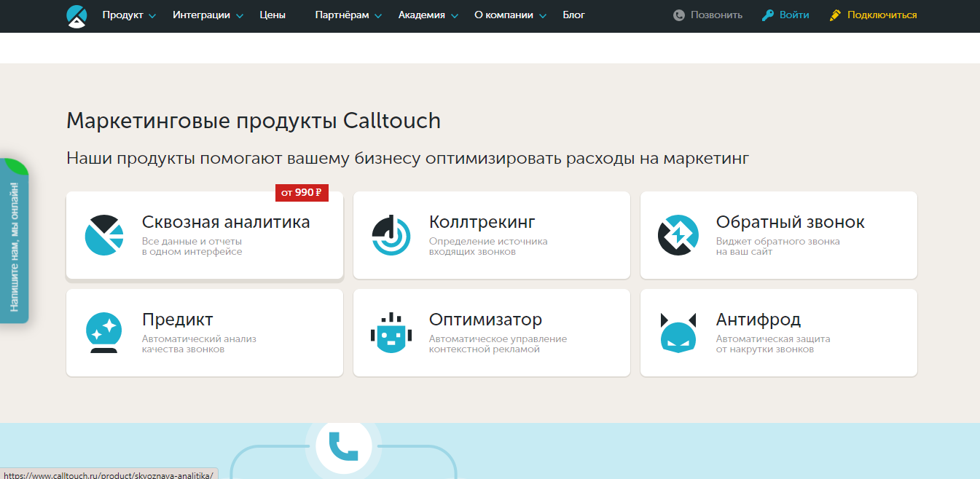Open the Блог page
The image size is (980, 479).
[x=574, y=15]
